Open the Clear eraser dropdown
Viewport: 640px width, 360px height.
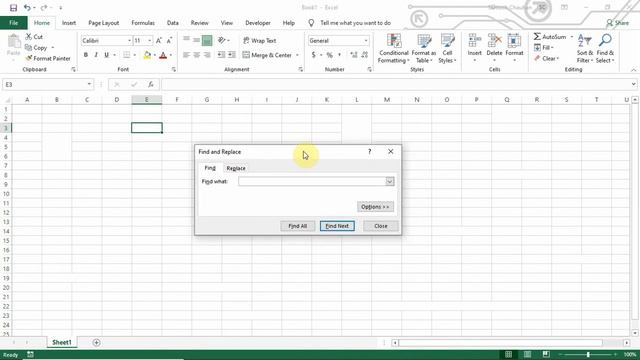546,58
